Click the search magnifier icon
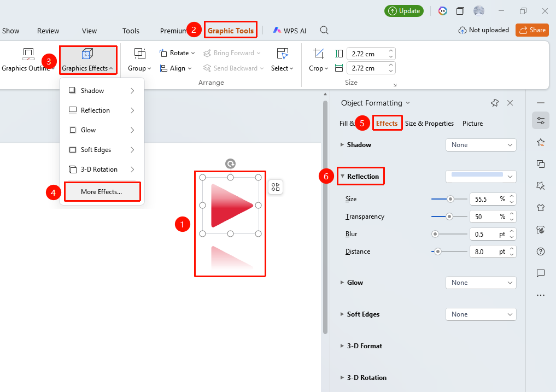This screenshot has height=392, width=556. click(324, 31)
